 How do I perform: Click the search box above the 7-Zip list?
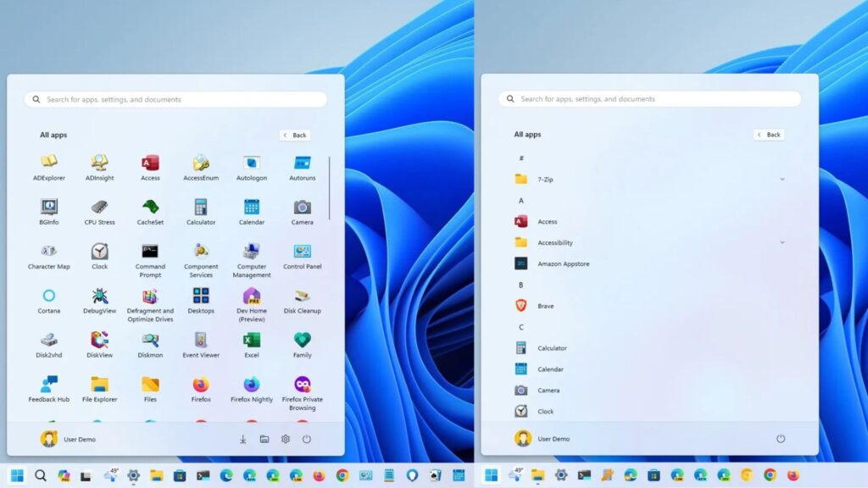coord(649,99)
